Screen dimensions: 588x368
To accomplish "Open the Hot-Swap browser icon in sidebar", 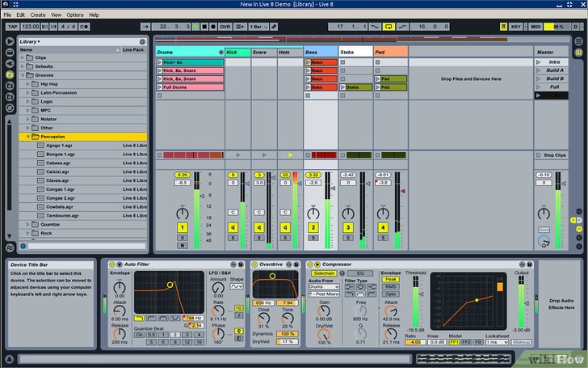I will [10, 108].
